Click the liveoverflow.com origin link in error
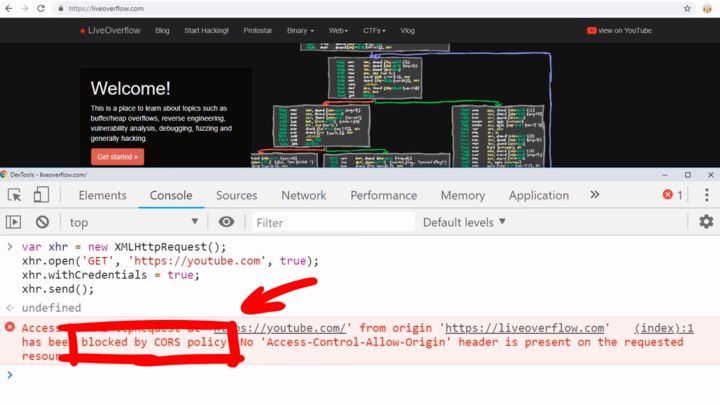Viewport: 720px width, 405px height. (x=524, y=328)
